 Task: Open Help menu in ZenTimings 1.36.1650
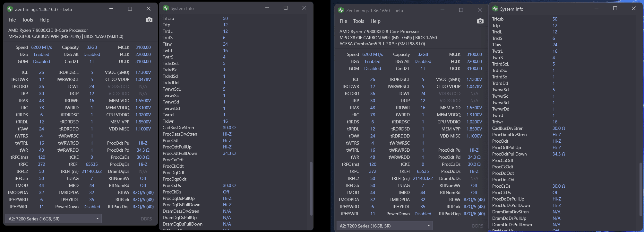pos(375,21)
